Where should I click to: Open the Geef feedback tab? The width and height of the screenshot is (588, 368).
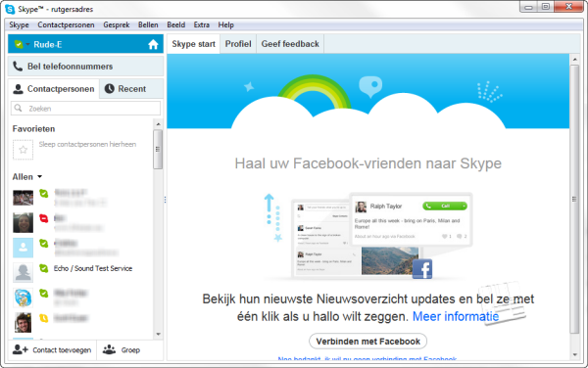(290, 44)
